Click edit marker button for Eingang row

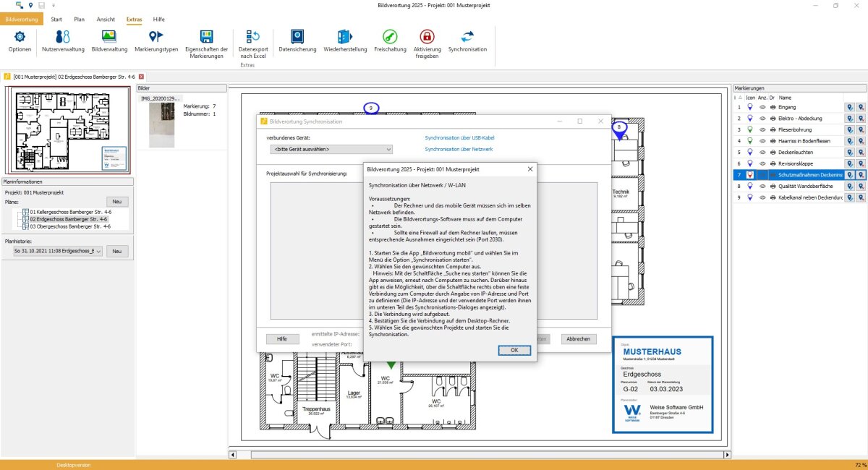pos(850,107)
